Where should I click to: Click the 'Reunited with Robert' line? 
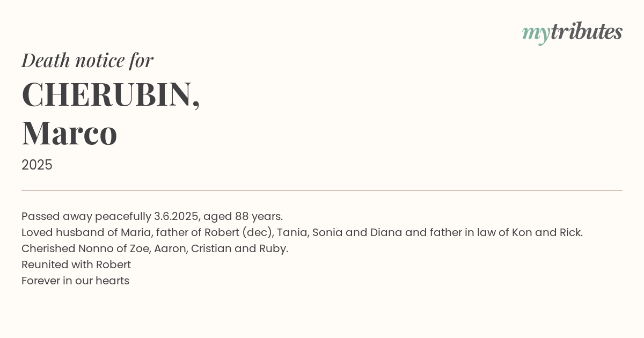76,264
